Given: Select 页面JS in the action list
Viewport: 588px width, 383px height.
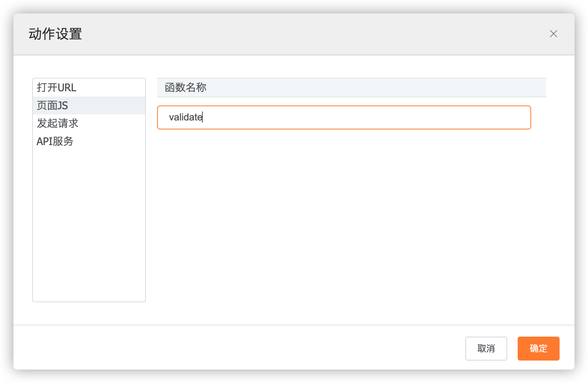Looking at the screenshot, I should pyautogui.click(x=52, y=105).
